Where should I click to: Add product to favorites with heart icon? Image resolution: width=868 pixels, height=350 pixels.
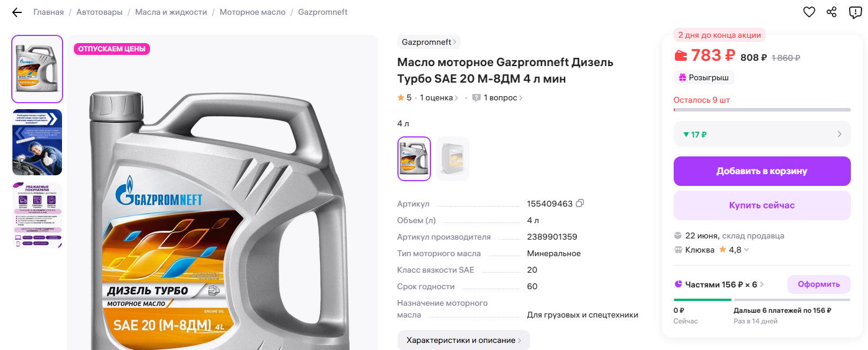[x=809, y=12]
